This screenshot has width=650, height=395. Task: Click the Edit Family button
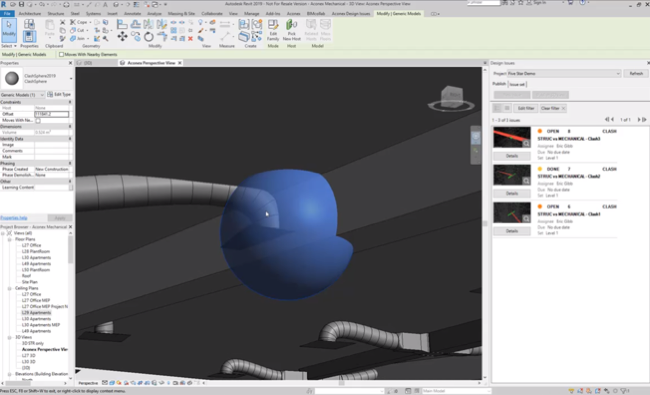click(273, 30)
